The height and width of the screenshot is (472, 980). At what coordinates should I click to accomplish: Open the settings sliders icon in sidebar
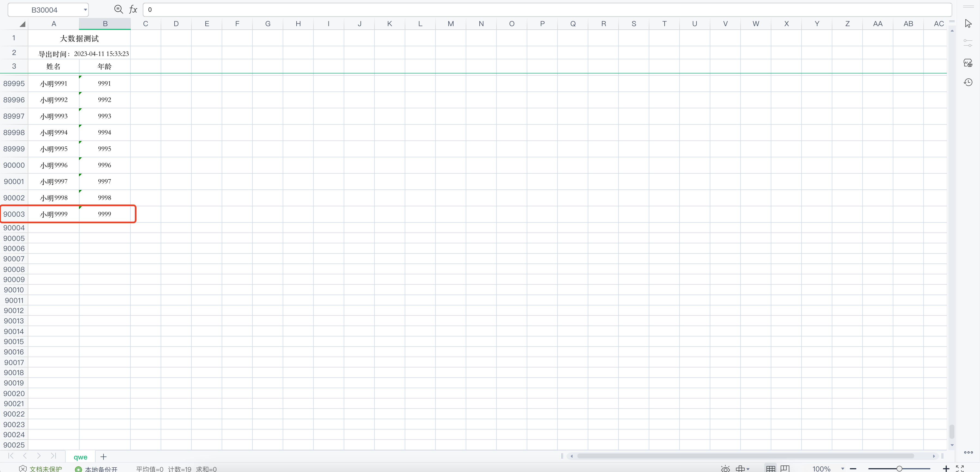click(968, 43)
